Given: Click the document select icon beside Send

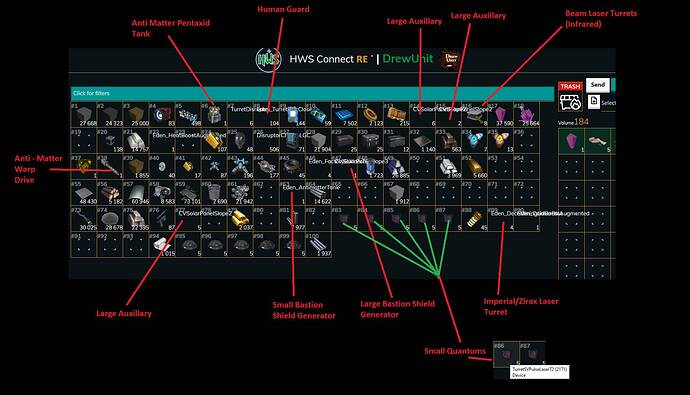Looking at the screenshot, I should click(593, 102).
